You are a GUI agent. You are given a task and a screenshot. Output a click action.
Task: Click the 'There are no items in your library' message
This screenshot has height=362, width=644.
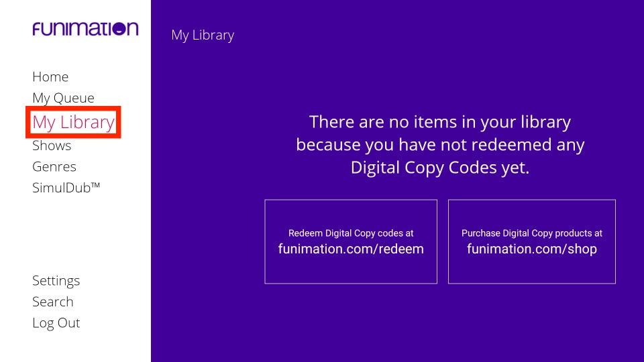pyautogui.click(x=440, y=145)
